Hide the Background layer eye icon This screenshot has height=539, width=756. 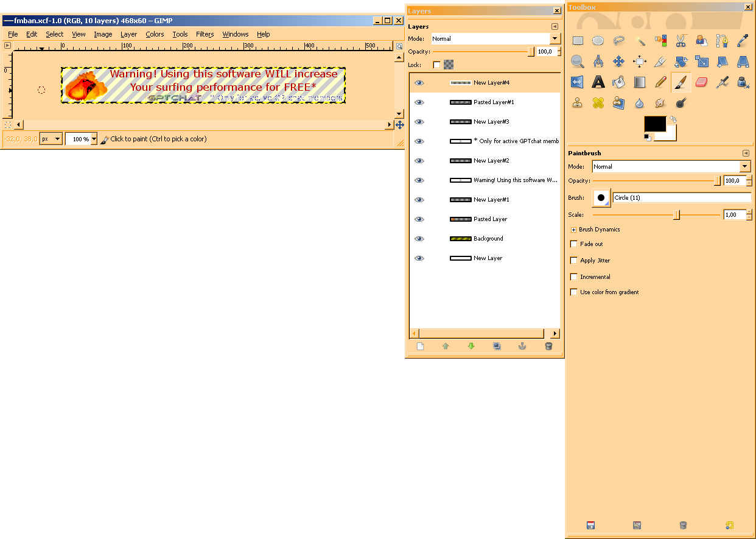(x=419, y=239)
